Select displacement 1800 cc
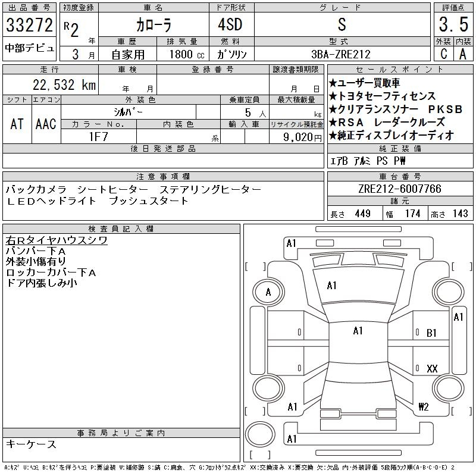This screenshot has height=476, width=476. coord(187,54)
